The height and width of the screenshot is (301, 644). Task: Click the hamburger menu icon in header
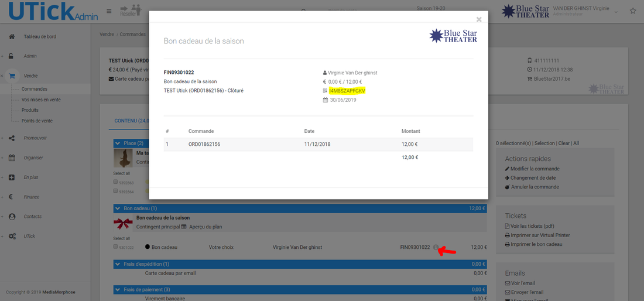[109, 11]
